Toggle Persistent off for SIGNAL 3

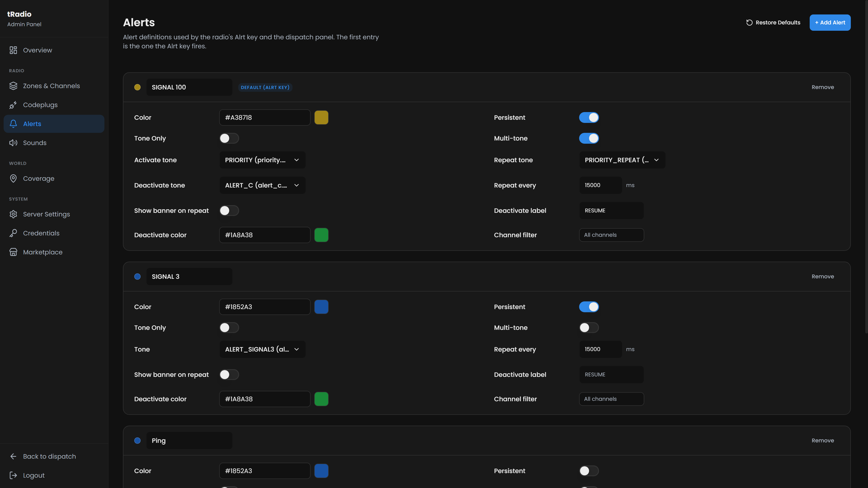(x=589, y=307)
